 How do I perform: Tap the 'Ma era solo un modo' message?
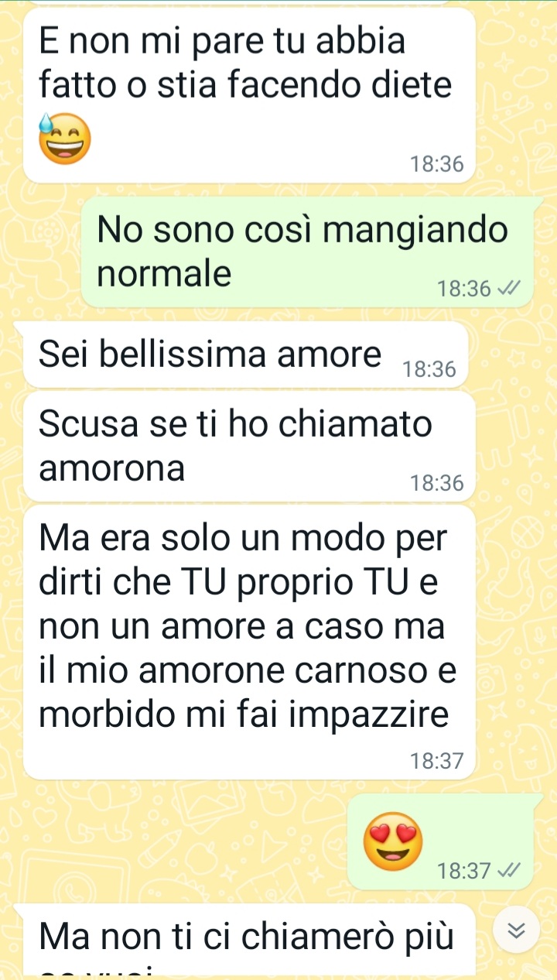[x=249, y=642]
